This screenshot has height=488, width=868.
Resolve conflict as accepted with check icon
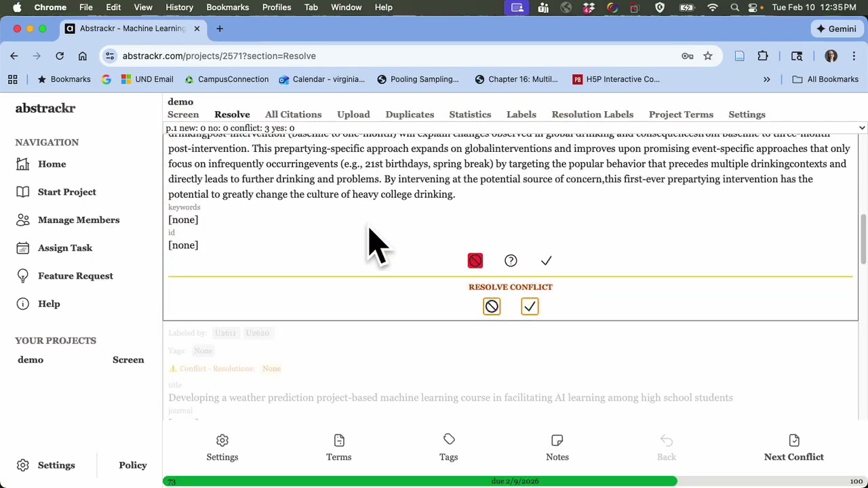(530, 306)
